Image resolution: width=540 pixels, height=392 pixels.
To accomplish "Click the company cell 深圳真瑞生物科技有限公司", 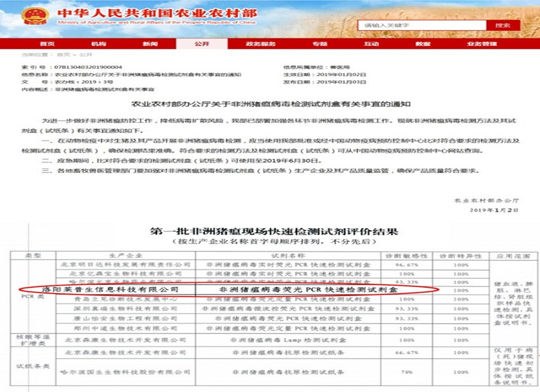I will pyautogui.click(x=126, y=308).
